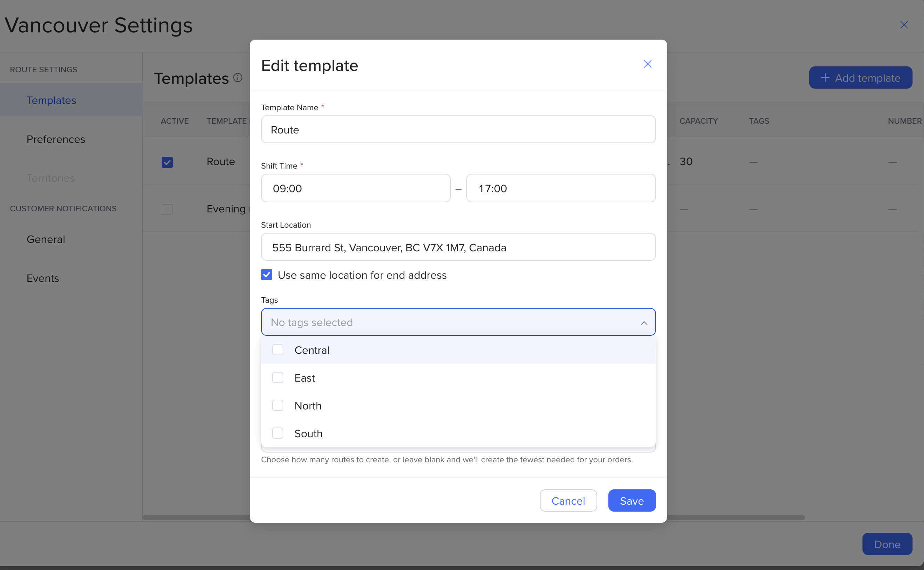Screen dimensions: 924x570
Task: Click in the Template Name field
Action: pos(458,130)
